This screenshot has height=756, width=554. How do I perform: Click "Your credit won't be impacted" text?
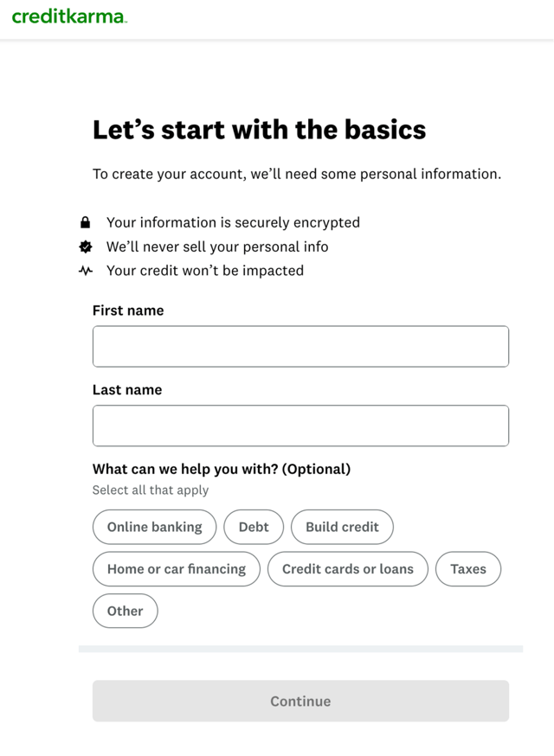click(205, 270)
